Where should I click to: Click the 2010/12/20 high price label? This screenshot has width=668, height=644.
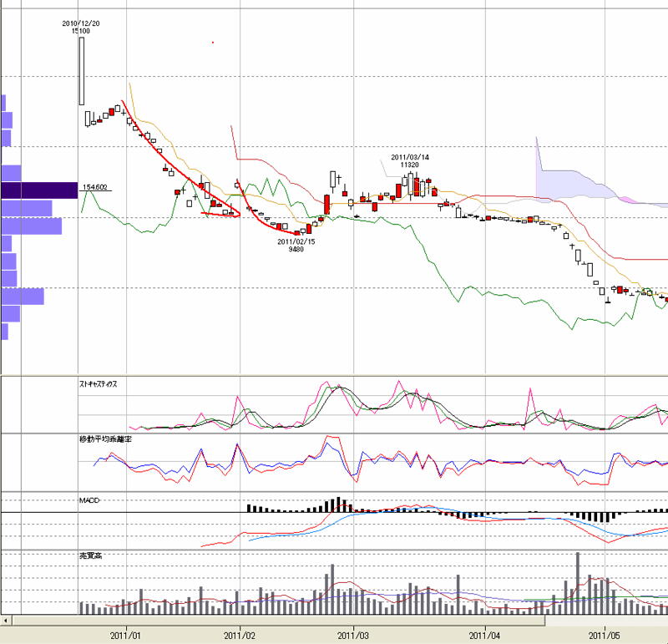80,28
